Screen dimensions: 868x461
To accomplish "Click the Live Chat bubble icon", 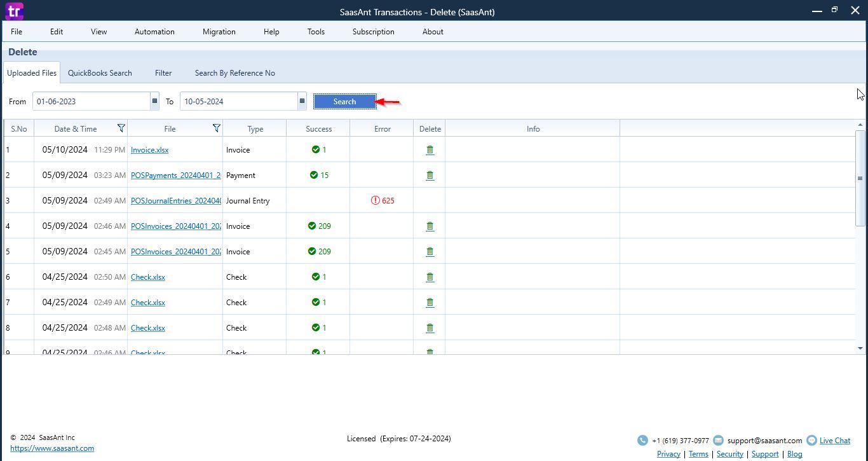I will click(811, 440).
